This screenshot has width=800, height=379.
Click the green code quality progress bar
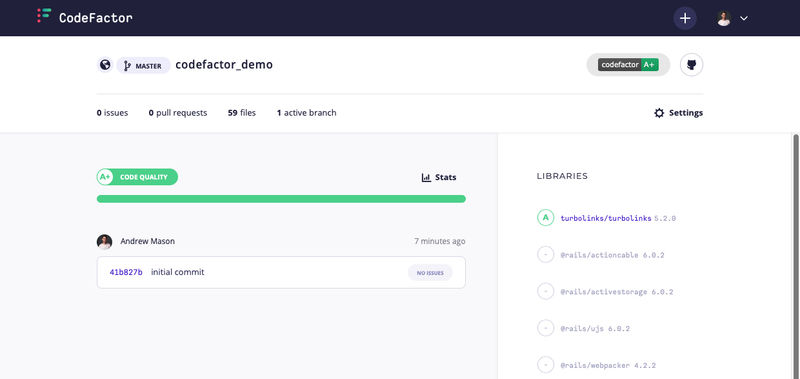tap(281, 199)
